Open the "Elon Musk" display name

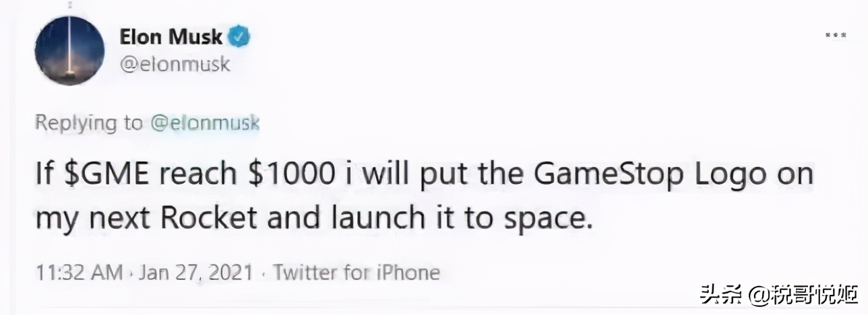(x=170, y=36)
